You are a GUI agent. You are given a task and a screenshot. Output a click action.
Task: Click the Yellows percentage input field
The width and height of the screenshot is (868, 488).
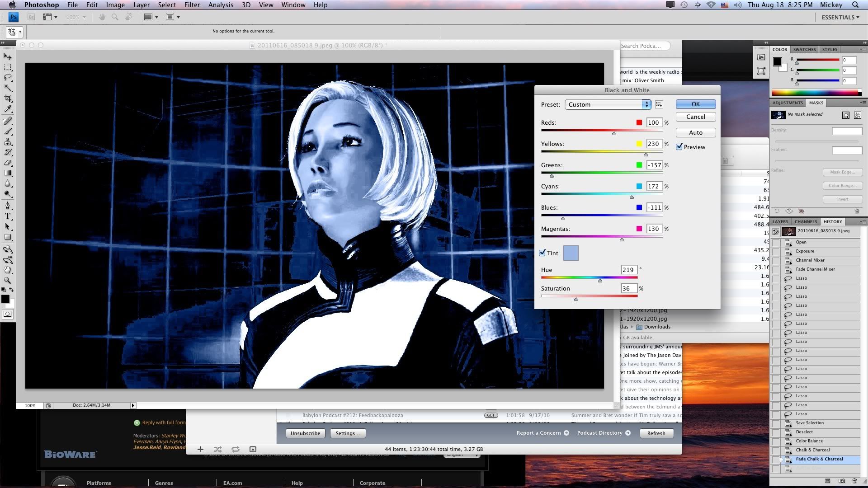click(x=654, y=144)
